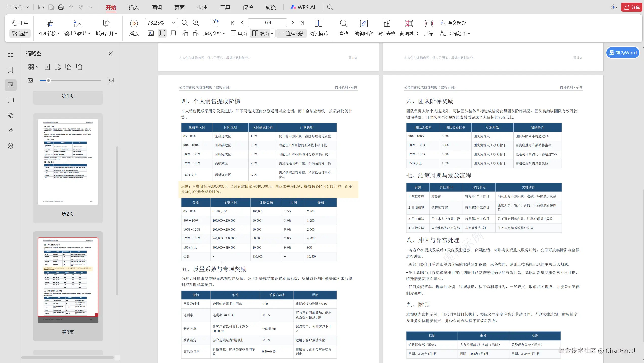Switch to the 插入 tab
The image size is (644, 363).
click(x=134, y=7)
